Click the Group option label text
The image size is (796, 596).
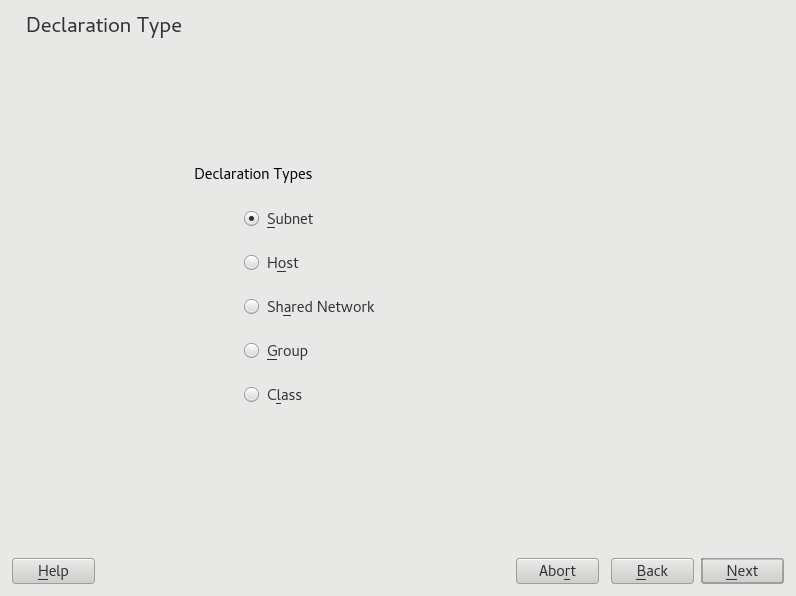pos(287,351)
